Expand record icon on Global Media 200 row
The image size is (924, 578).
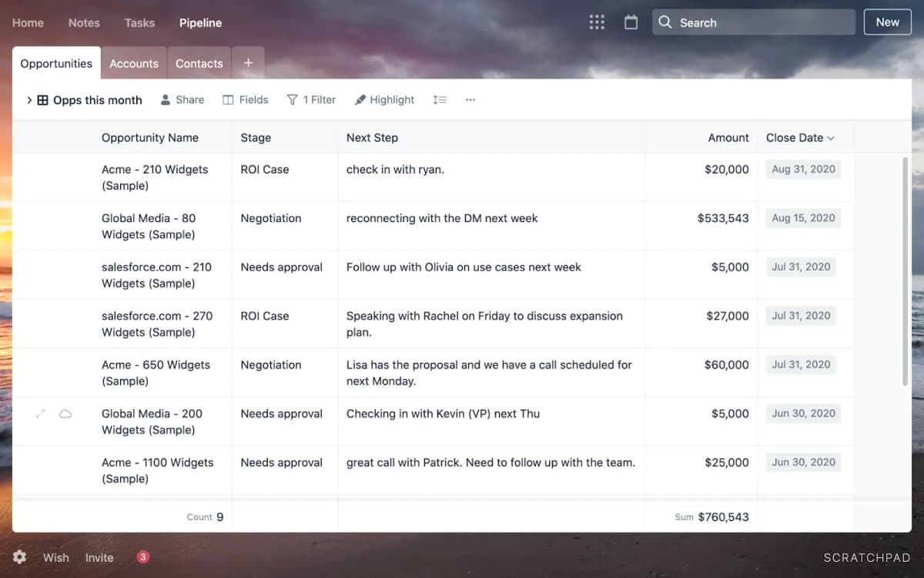tap(41, 414)
